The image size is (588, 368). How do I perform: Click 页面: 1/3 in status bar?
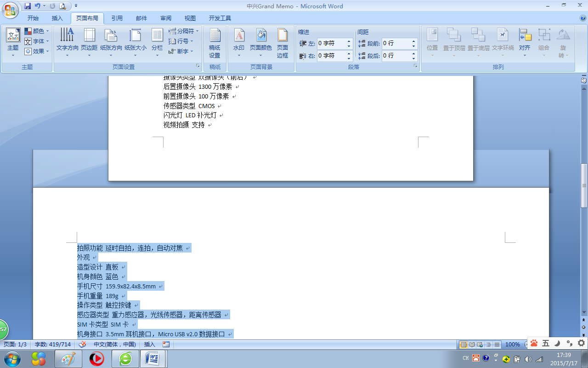[15, 345]
